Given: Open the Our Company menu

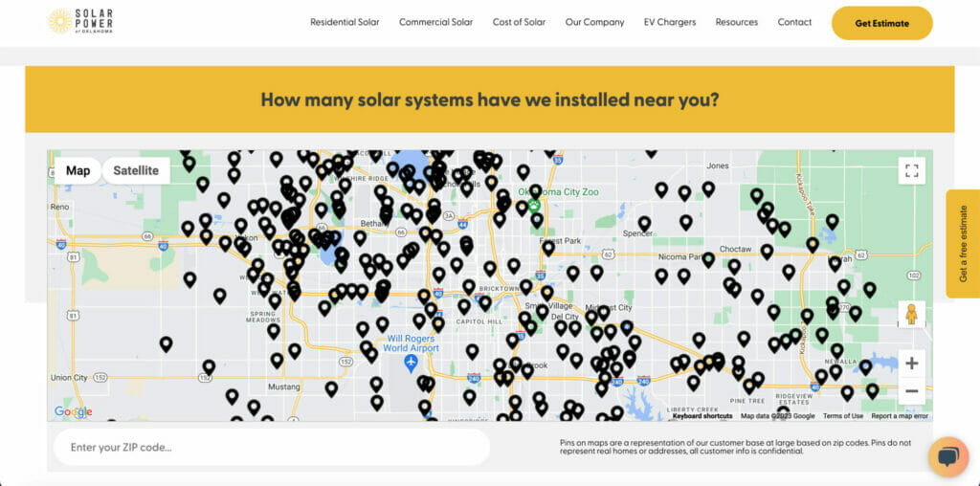Looking at the screenshot, I should (x=594, y=22).
